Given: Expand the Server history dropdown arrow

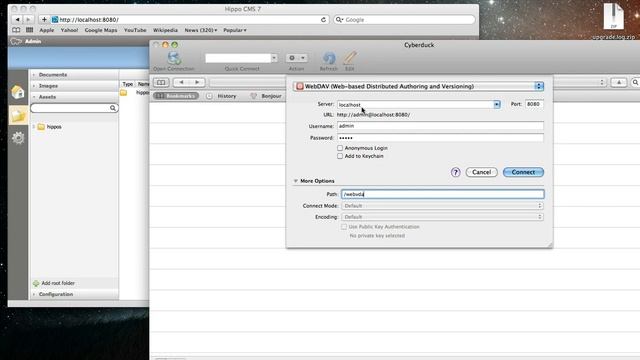Looking at the screenshot, I should (x=497, y=104).
